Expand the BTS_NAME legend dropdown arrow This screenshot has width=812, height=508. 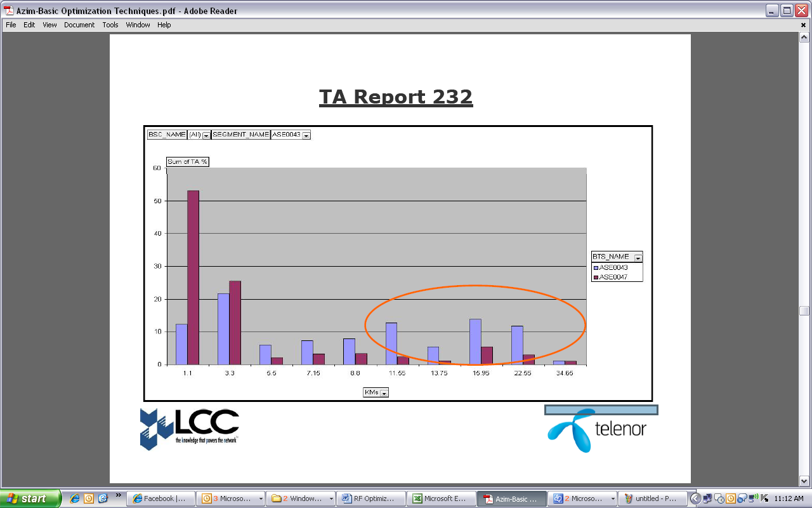pyautogui.click(x=638, y=257)
